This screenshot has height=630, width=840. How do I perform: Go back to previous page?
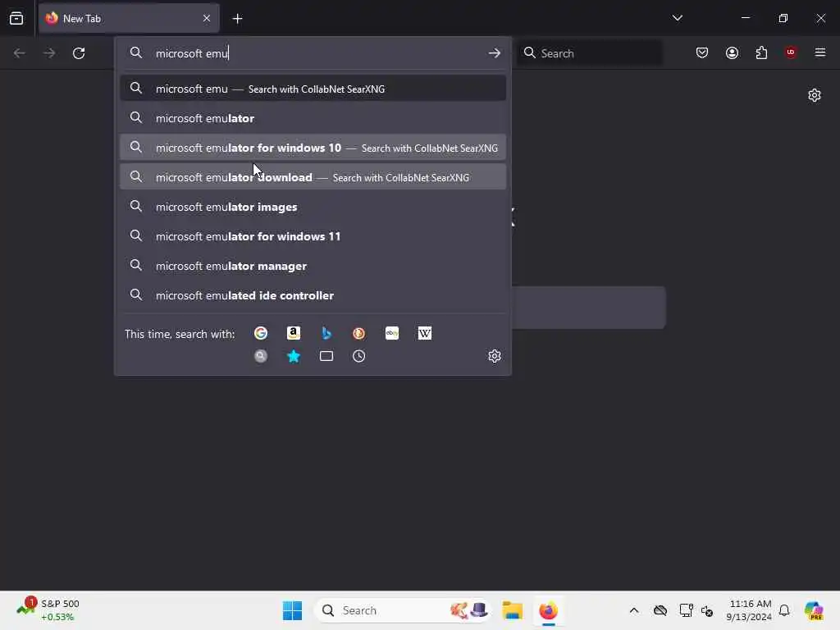20,53
